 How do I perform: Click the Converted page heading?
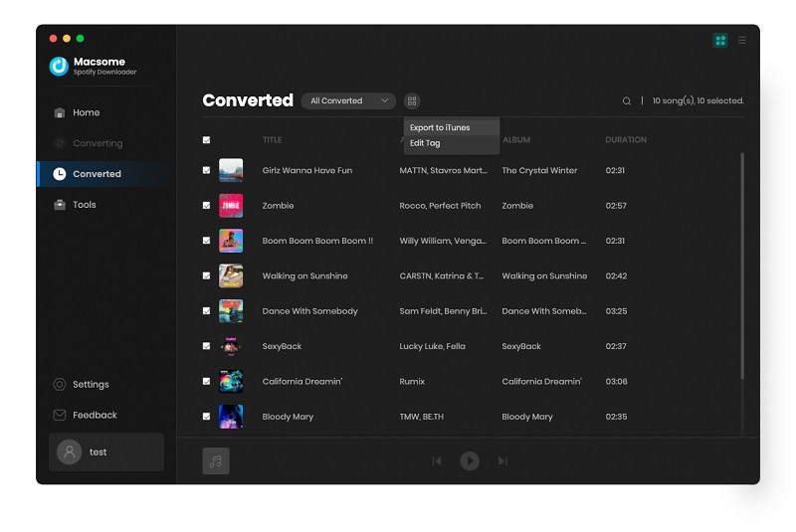point(248,100)
